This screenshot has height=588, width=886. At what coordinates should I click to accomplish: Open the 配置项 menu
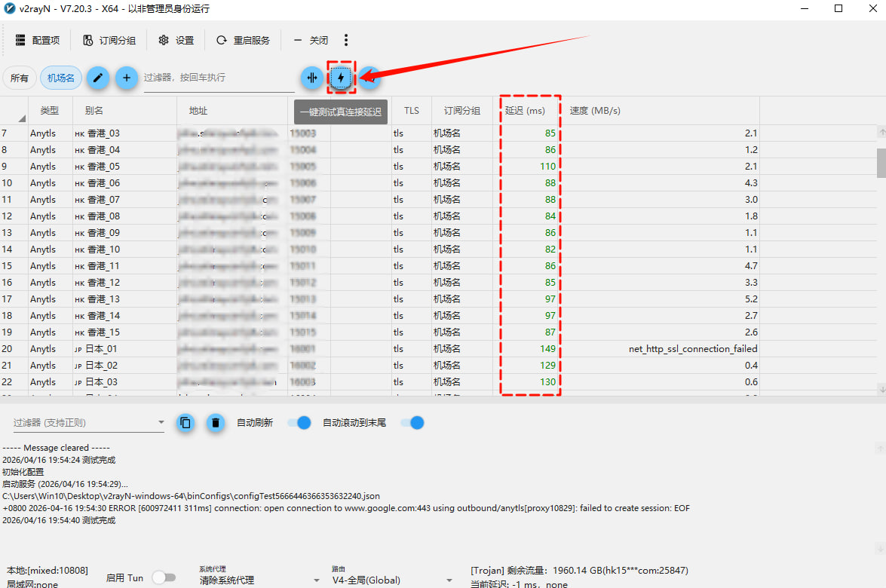(37, 40)
